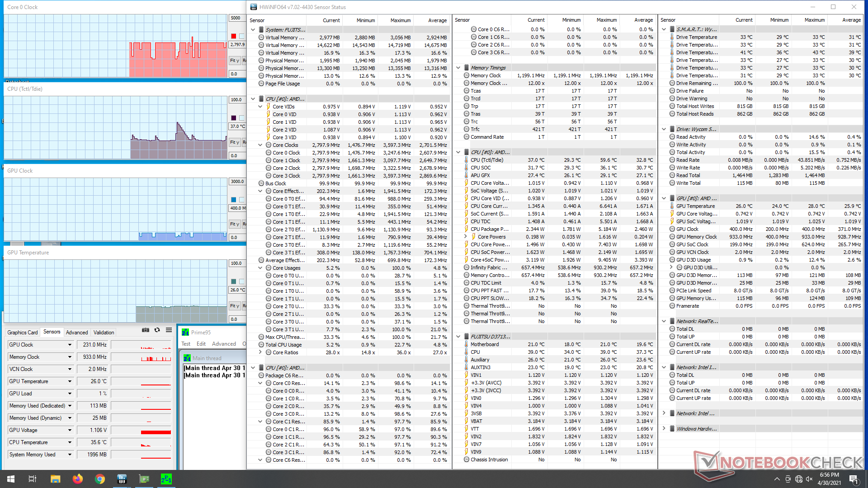
Task: Open the GPU Clock sensor dropdown in GPU-Z
Action: pyautogui.click(x=70, y=345)
